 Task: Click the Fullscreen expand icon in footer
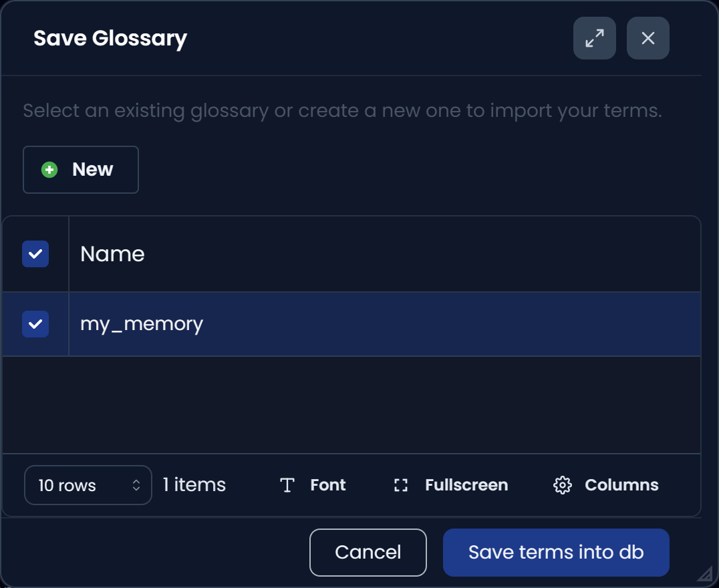click(400, 485)
